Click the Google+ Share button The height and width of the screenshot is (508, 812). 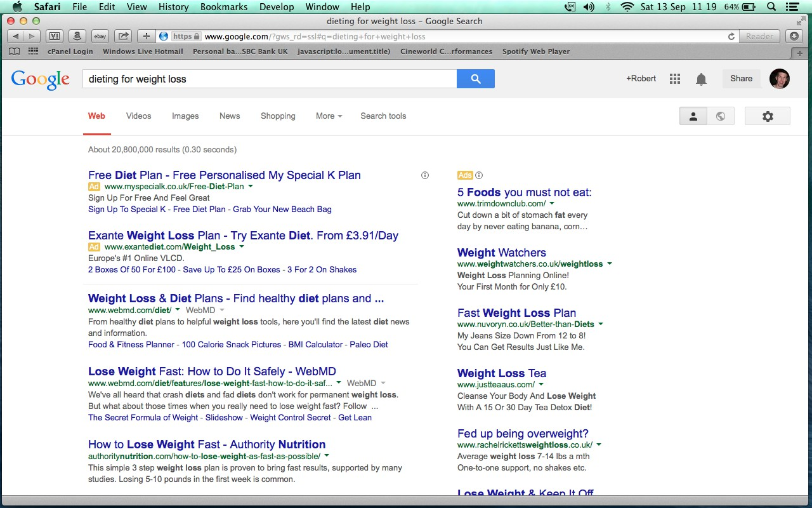pyautogui.click(x=741, y=79)
